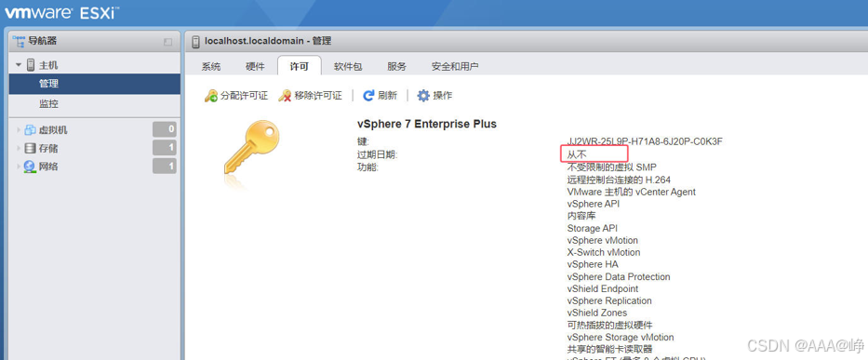
Task: Collapse the Navigator panel via its minimize icon
Action: pos(167,42)
